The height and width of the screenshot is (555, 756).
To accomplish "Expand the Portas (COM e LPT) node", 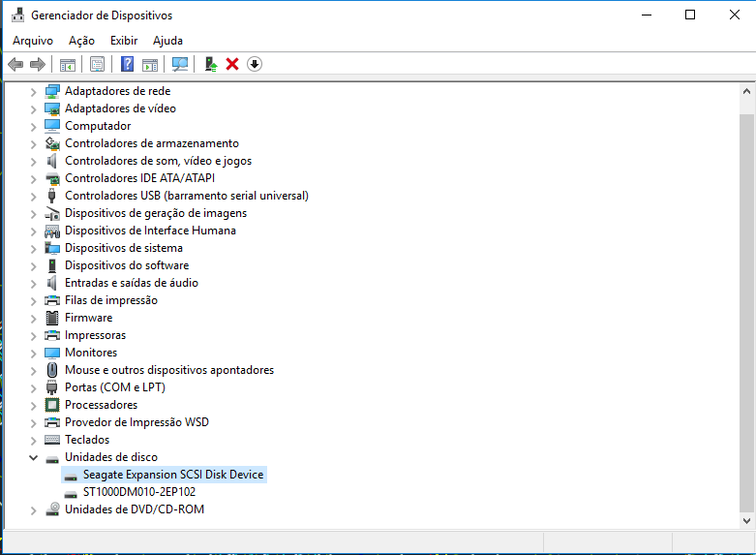I will pos(33,388).
